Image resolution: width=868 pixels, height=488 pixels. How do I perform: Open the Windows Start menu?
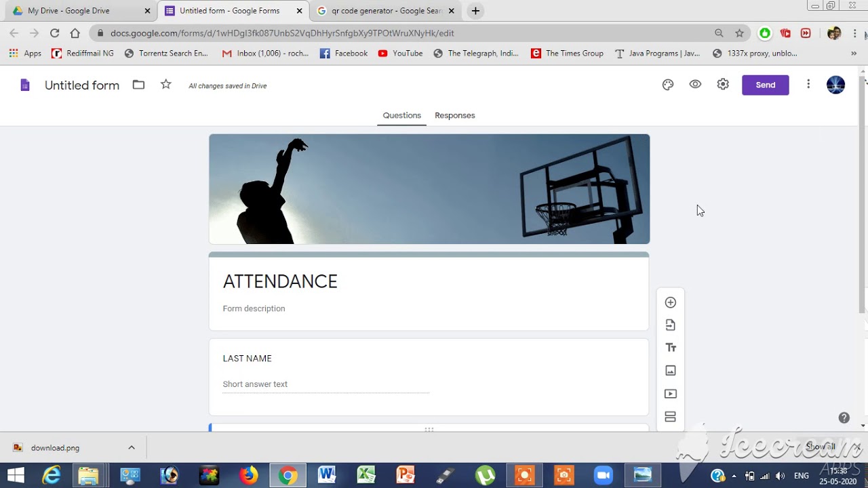click(x=16, y=476)
